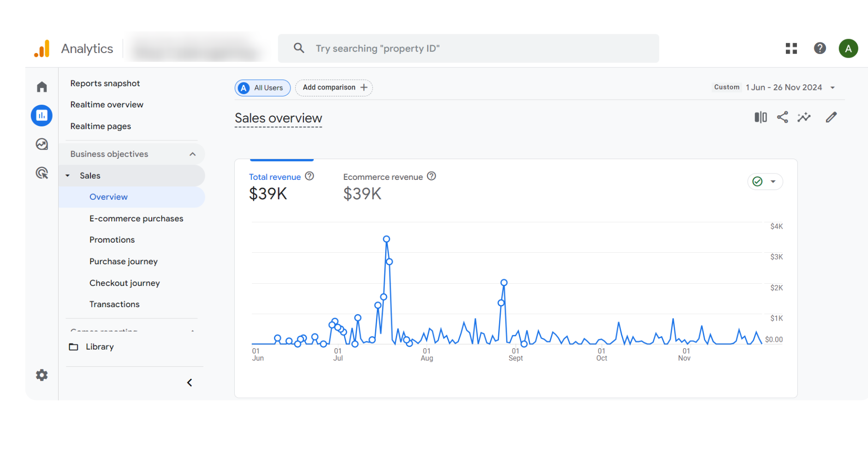Open the Library from the sidebar
The height and width of the screenshot is (470, 868).
[99, 346]
